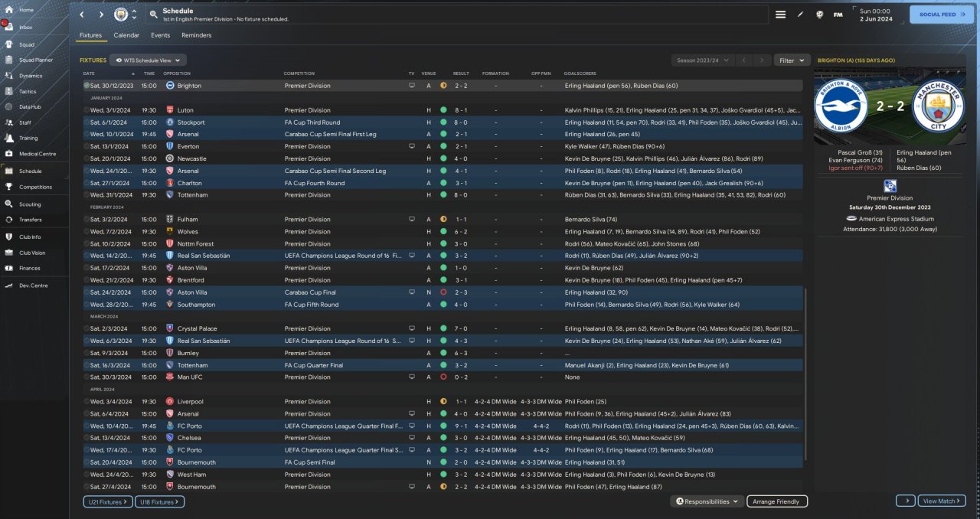The height and width of the screenshot is (519, 980).
Task: Select the Brighton fixture row marker
Action: (x=87, y=86)
